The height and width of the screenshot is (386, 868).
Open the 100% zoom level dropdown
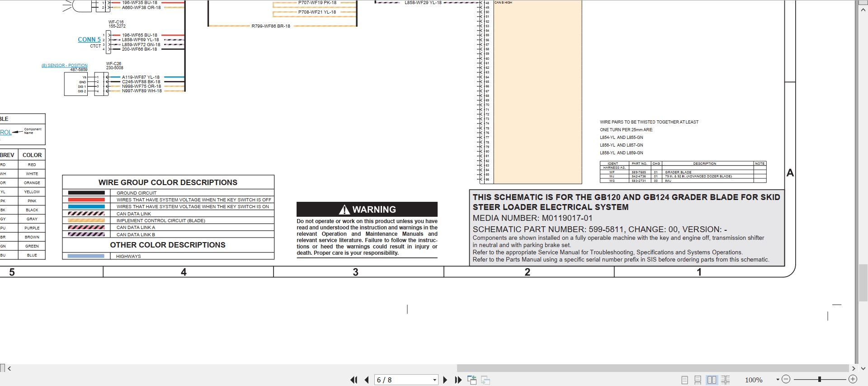[x=778, y=380]
